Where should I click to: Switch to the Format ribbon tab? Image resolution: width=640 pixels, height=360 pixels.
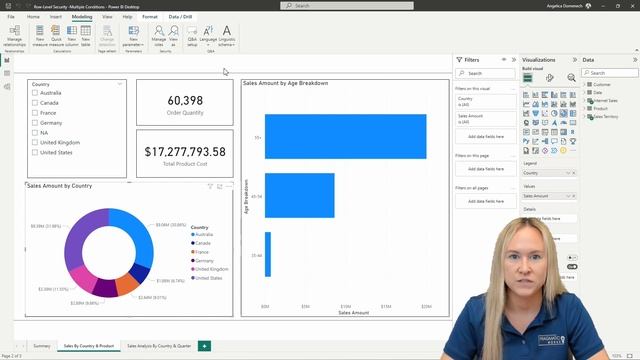(150, 17)
